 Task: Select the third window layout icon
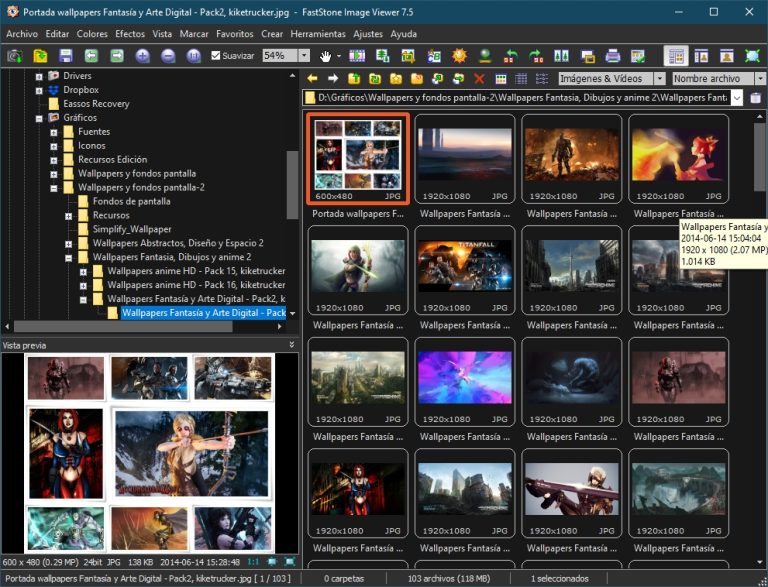click(x=727, y=56)
